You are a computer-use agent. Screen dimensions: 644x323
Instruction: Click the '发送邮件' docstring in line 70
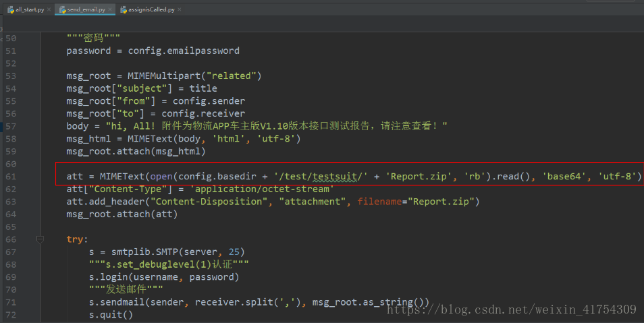pos(126,289)
